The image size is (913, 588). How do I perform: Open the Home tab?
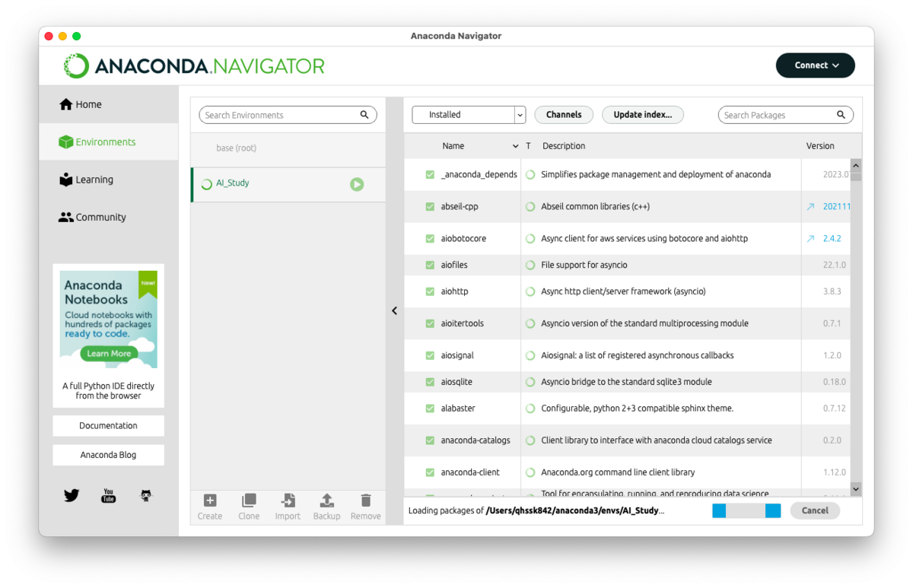pyautogui.click(x=109, y=104)
